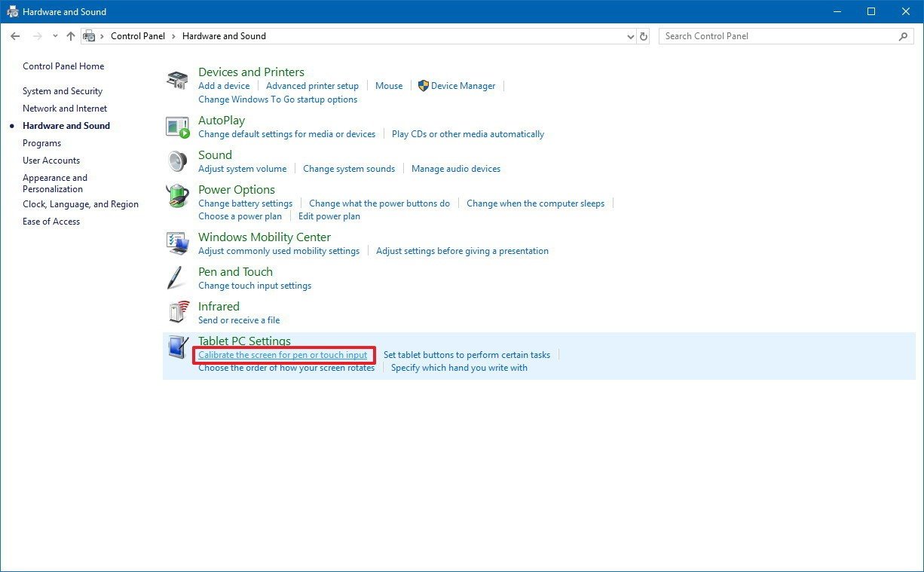Open the Infrared category icon

pos(178,312)
